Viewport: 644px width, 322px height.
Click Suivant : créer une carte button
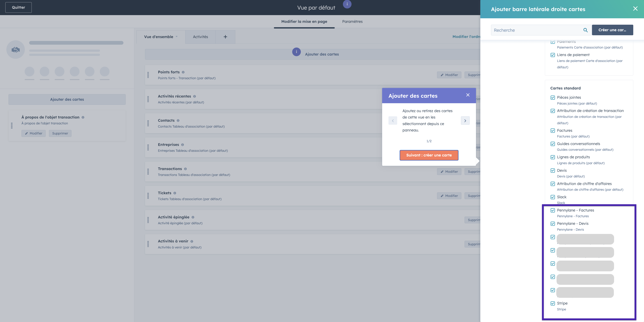pyautogui.click(x=429, y=155)
